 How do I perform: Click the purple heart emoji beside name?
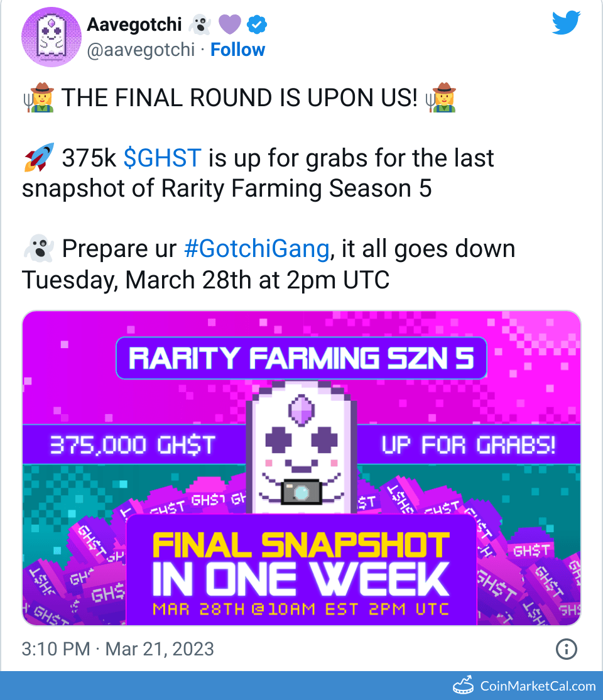coord(229,25)
